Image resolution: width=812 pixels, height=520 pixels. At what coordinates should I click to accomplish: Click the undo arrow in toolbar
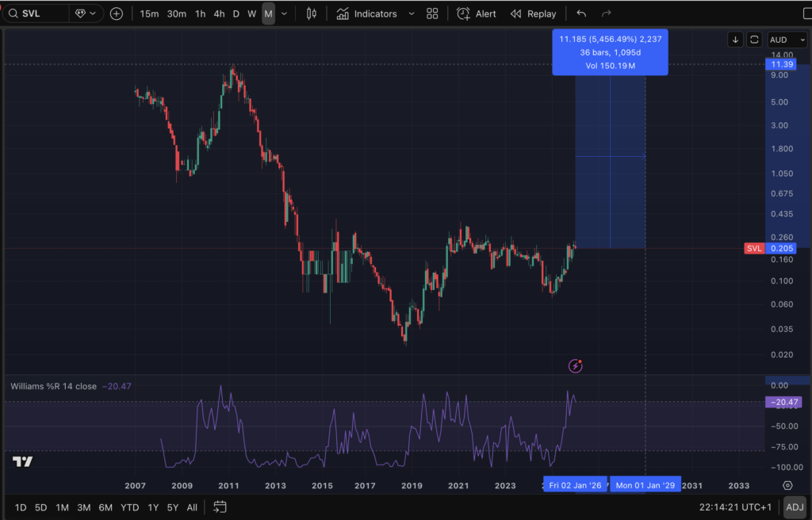point(582,13)
